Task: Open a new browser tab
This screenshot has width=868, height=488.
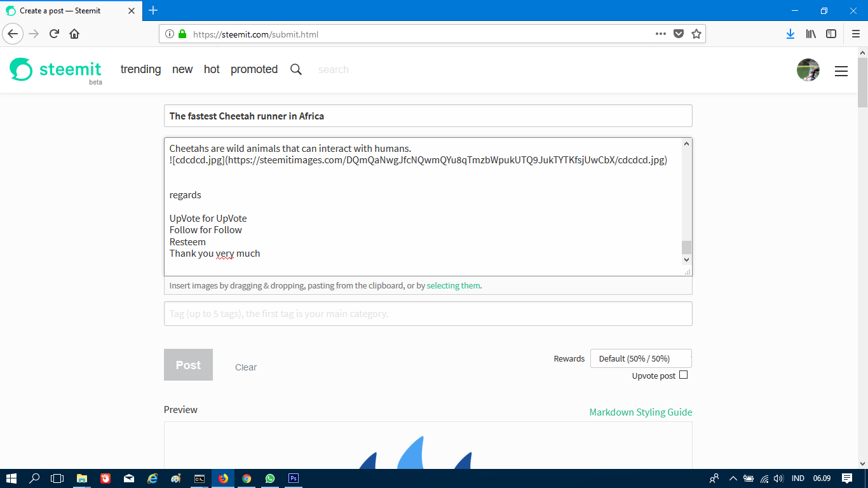Action: click(x=153, y=10)
